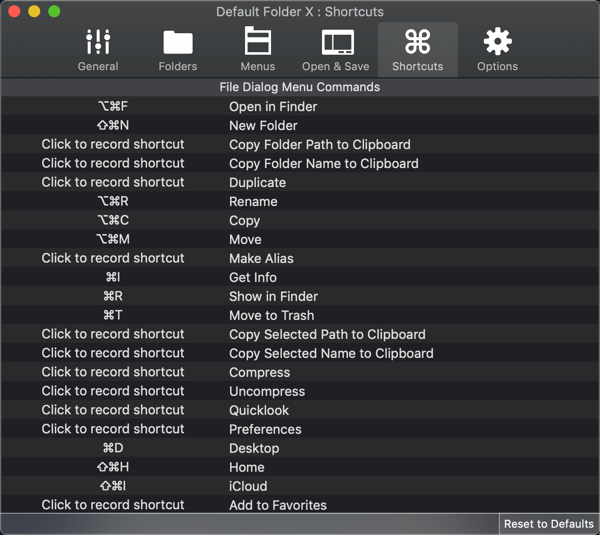The width and height of the screenshot is (600, 535).
Task: Select the Preferences command label
Action: [265, 429]
